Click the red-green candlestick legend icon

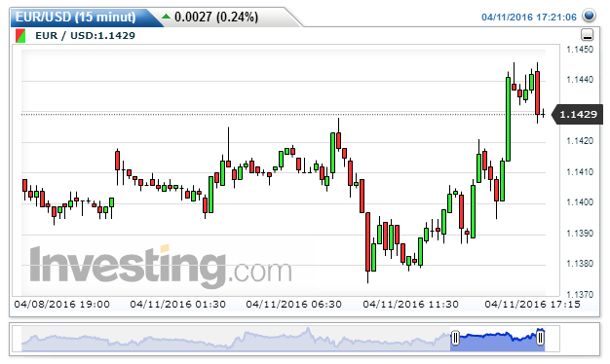tap(20, 36)
